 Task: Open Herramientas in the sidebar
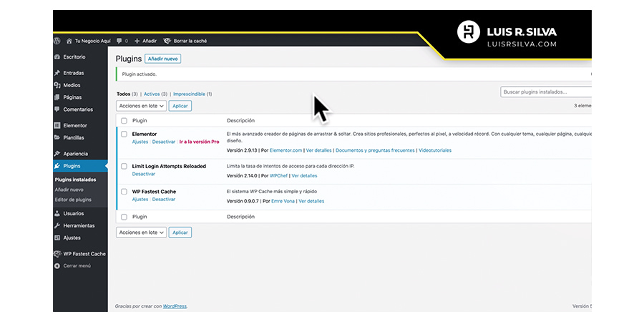pyautogui.click(x=79, y=225)
